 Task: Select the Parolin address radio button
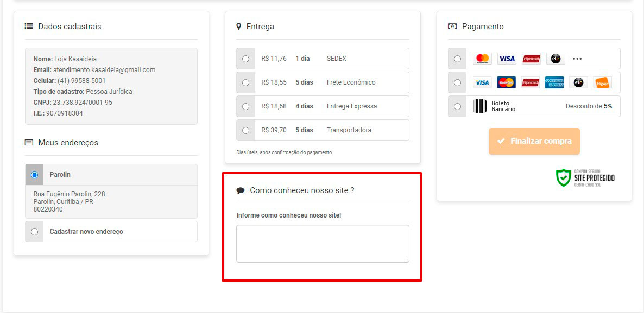tap(35, 175)
